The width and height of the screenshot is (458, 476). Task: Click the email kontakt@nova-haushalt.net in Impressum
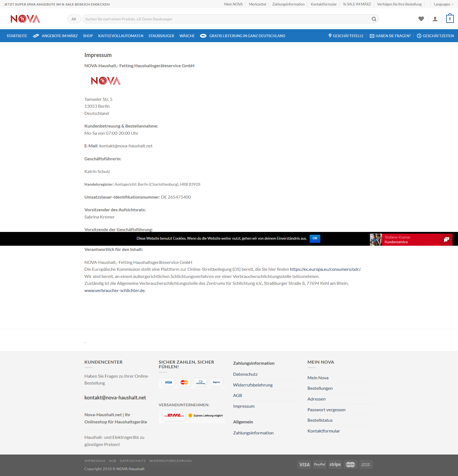click(126, 146)
